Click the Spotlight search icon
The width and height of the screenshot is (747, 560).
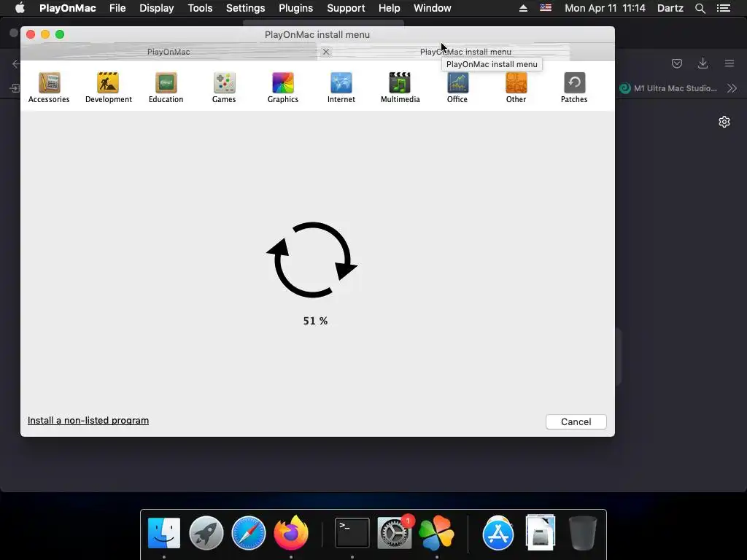click(x=700, y=8)
